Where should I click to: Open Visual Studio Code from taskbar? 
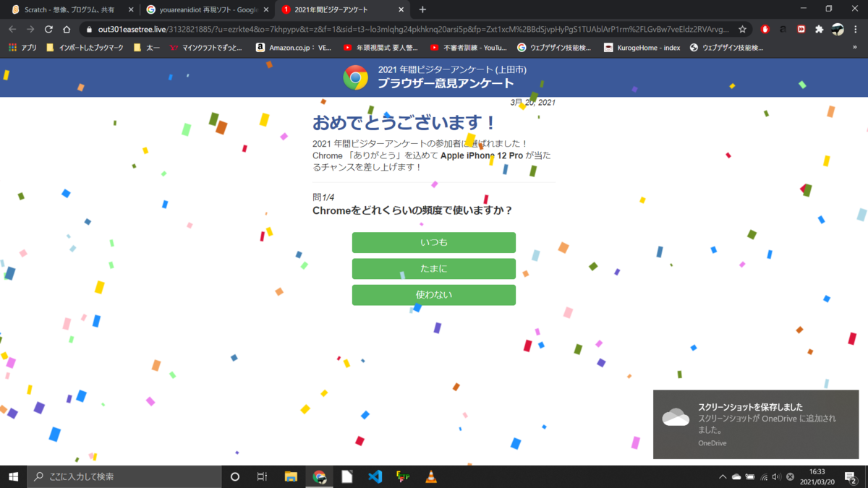click(375, 476)
